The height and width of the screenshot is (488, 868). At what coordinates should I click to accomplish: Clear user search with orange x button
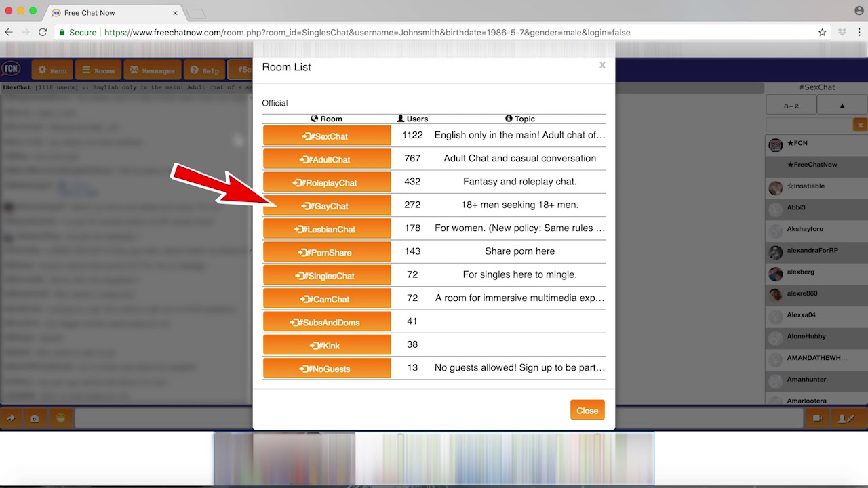point(860,125)
